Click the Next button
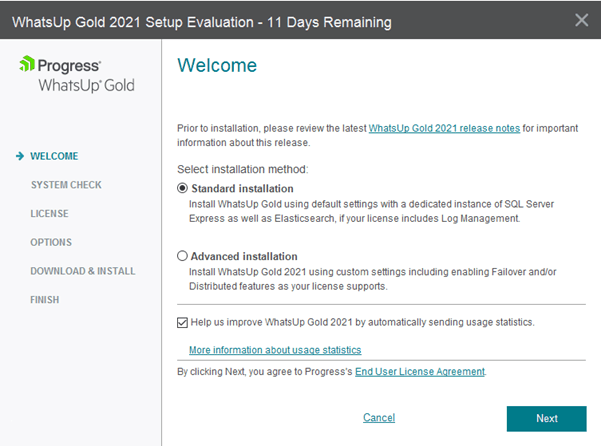Screen dimensions: 601x446 pos(547,418)
